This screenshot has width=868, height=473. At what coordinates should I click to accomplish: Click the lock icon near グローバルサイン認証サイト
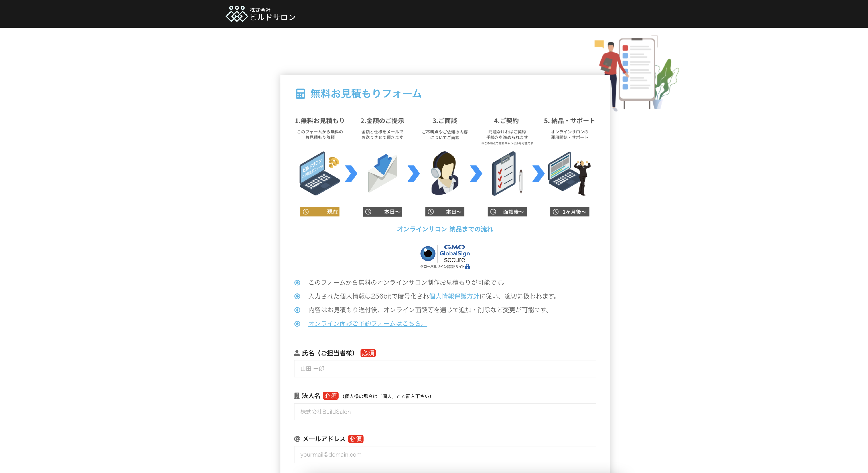pos(468,267)
